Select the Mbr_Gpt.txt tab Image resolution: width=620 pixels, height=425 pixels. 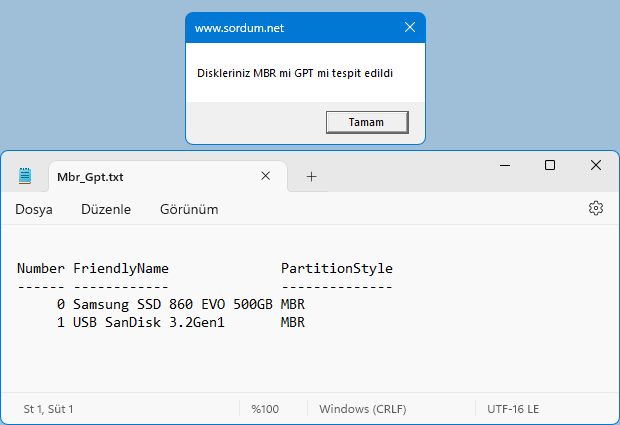coord(168,176)
